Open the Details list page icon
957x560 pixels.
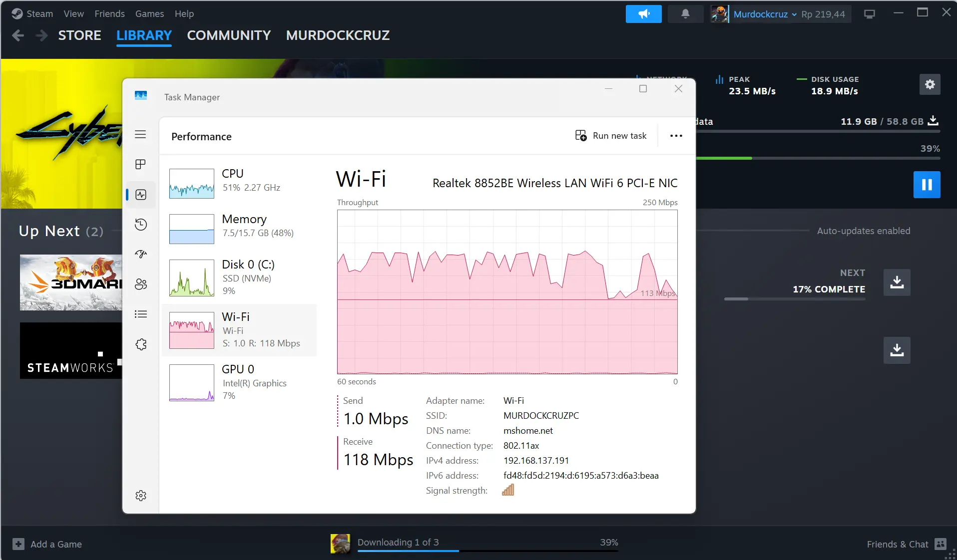click(140, 314)
